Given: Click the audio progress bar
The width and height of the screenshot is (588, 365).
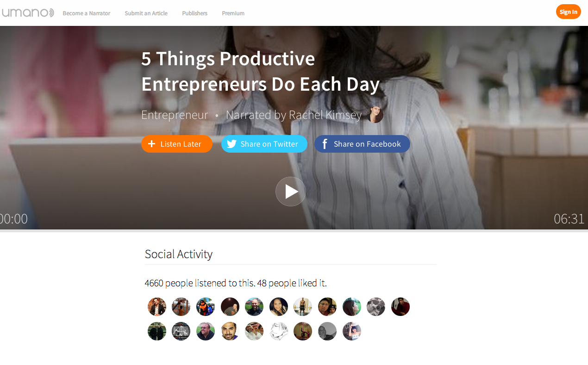Looking at the screenshot, I should (x=294, y=230).
